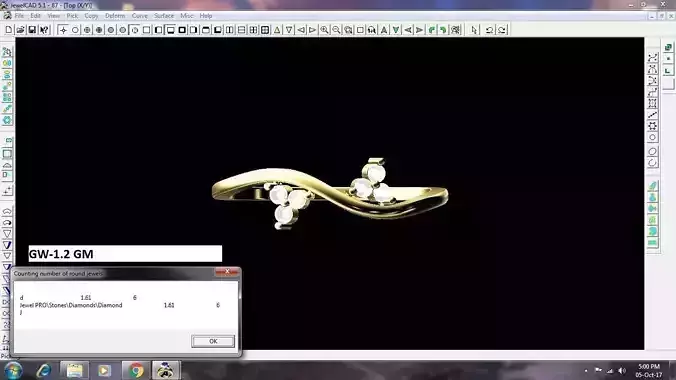This screenshot has height=380, width=676.
Task: Click the gear-like icon in left toolbar
Action: pyautogui.click(x=7, y=120)
